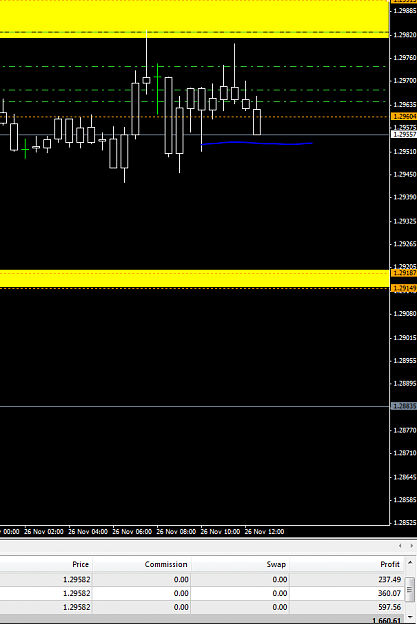Click price scale value 1.28645
The image size is (417, 625).
pyautogui.click(x=405, y=477)
